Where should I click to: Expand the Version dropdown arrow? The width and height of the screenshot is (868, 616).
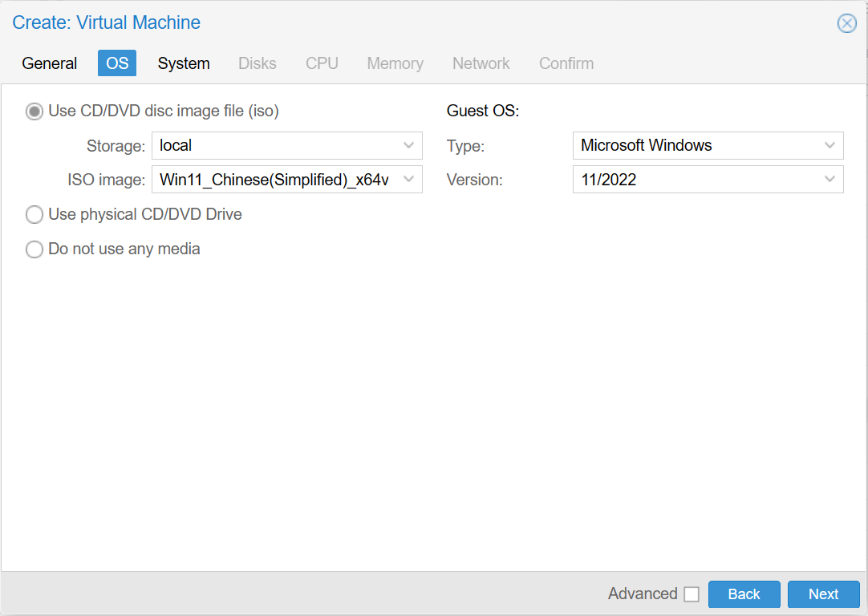tap(829, 180)
